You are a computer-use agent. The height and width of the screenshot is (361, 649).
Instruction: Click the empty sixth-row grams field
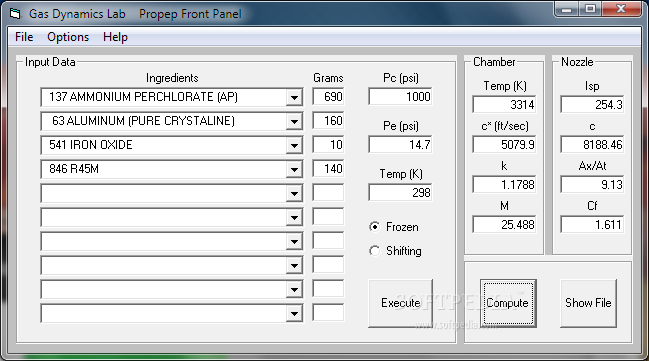[x=328, y=217]
